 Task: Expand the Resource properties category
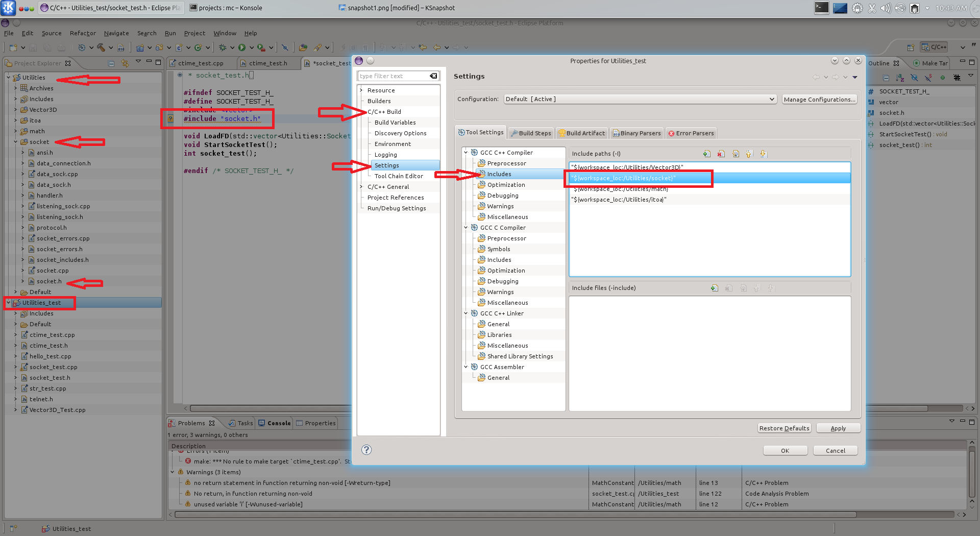[361, 90]
